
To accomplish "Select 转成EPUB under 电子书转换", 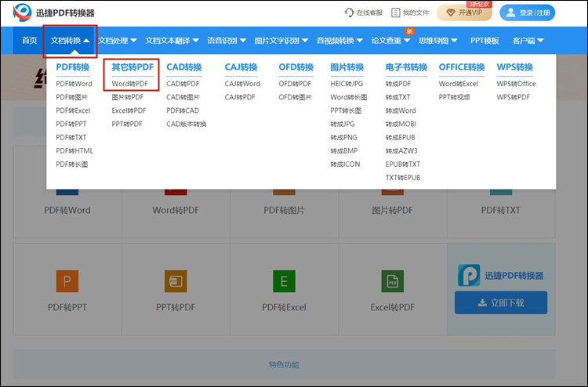I will 400,138.
